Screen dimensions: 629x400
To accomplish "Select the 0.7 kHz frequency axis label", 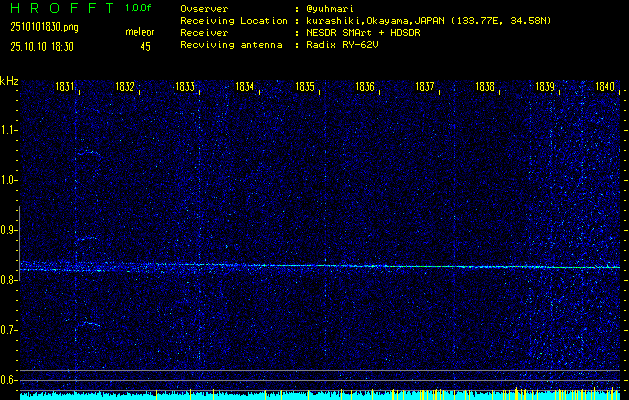I will click(9, 329).
